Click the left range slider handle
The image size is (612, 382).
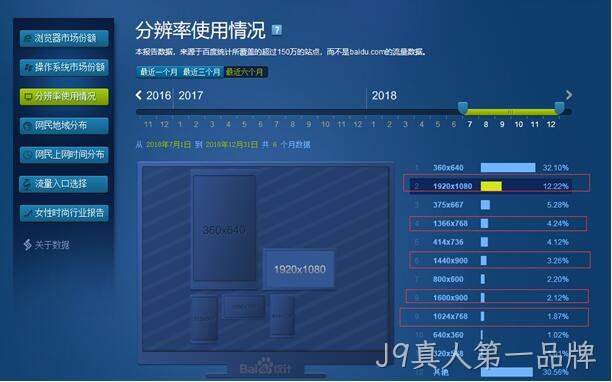(x=463, y=107)
